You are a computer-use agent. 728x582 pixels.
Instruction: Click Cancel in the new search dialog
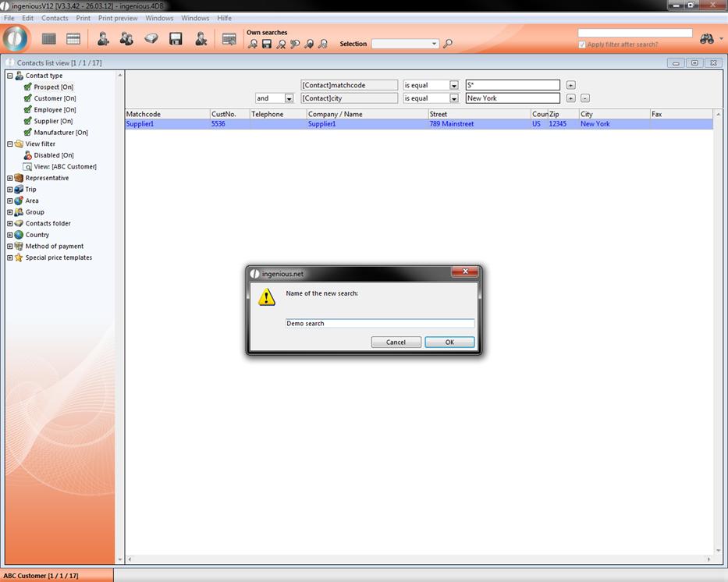396,342
